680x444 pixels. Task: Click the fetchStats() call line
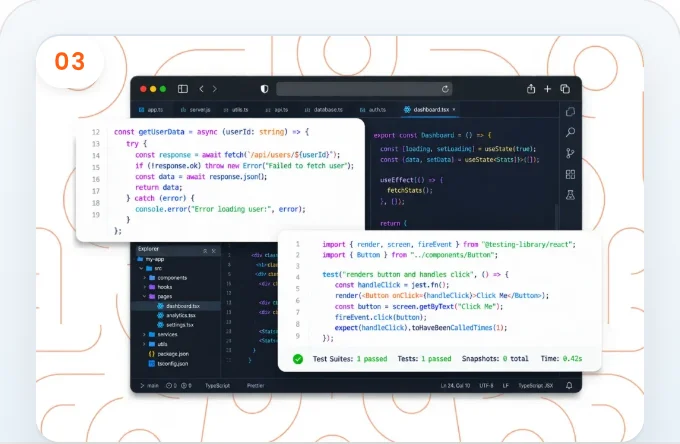(410, 190)
